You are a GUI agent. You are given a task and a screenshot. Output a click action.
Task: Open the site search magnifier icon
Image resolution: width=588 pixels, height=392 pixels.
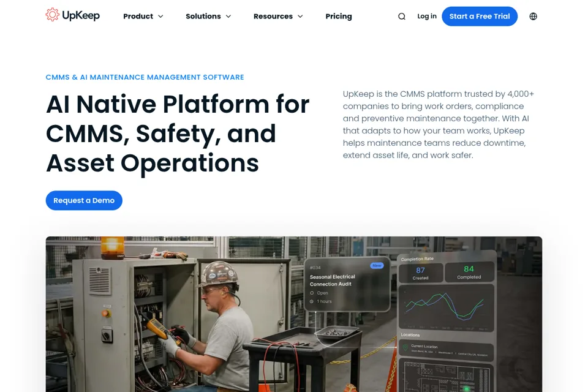[x=402, y=17]
